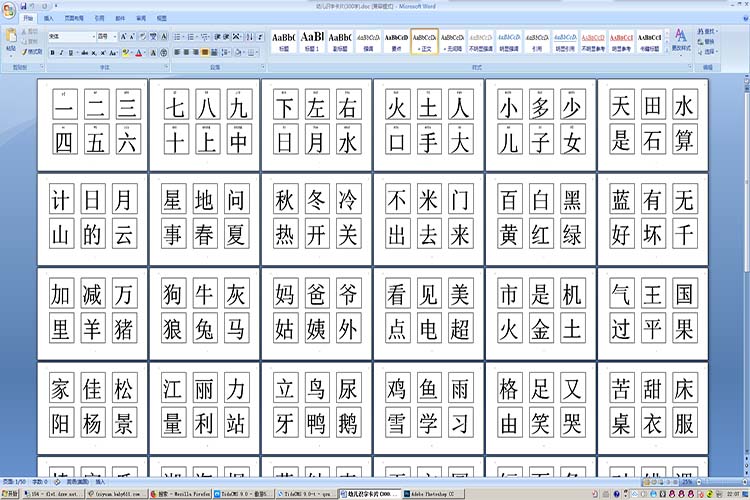
Task: Open font name combo box
Action: (72, 36)
